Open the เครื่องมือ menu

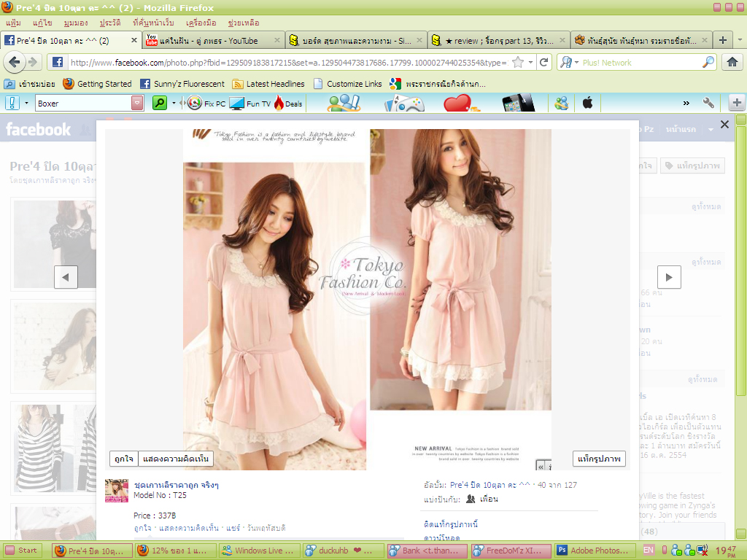[x=201, y=23]
